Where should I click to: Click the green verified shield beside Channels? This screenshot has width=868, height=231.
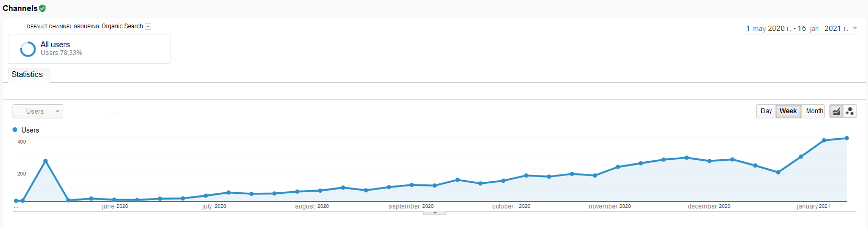point(42,8)
